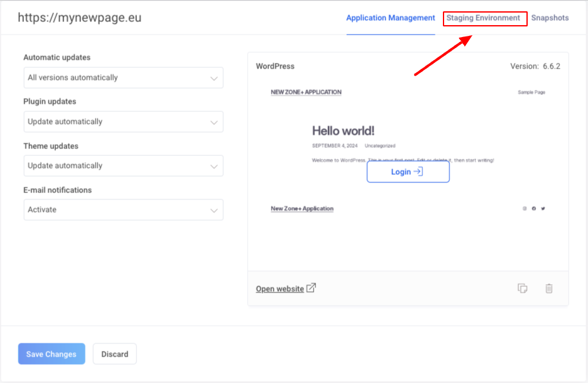The height and width of the screenshot is (383, 588).
Task: Click the Hello world! heading in the preview
Action: pyautogui.click(x=343, y=131)
